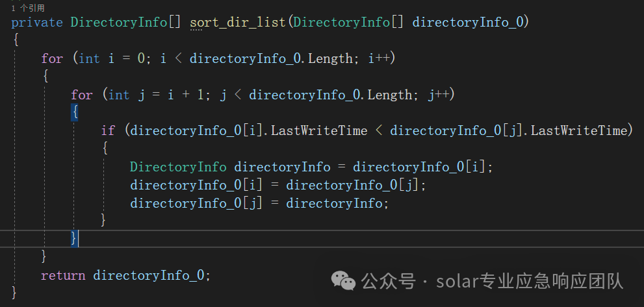Click second LastWriteTime property after directoryInfo_0[j]
644x307 pixels.
tap(580, 131)
